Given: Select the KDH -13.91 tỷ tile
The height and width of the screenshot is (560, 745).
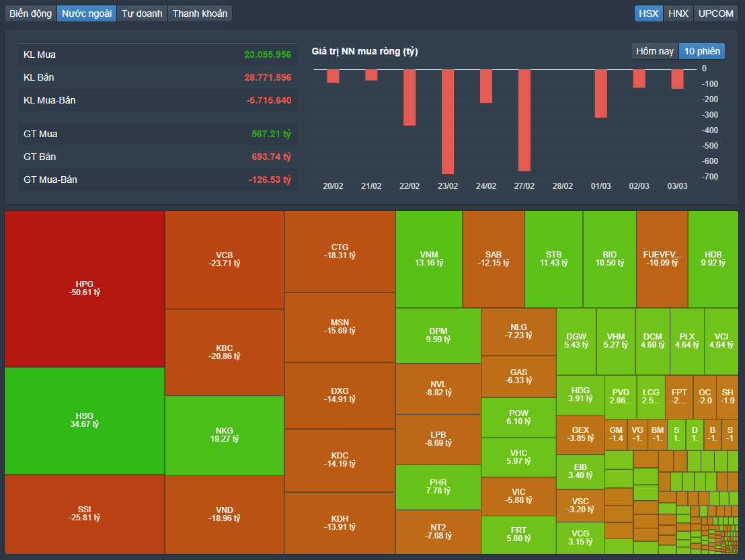Looking at the screenshot, I should point(340,523).
